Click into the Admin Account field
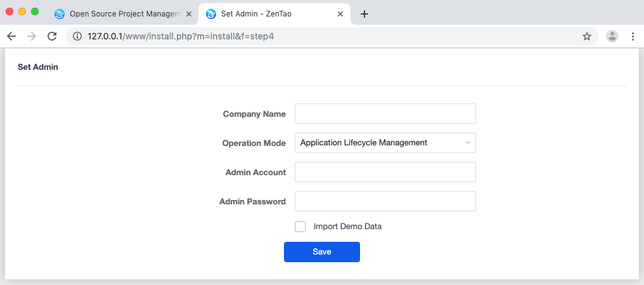The image size is (644, 285). pyautogui.click(x=385, y=172)
